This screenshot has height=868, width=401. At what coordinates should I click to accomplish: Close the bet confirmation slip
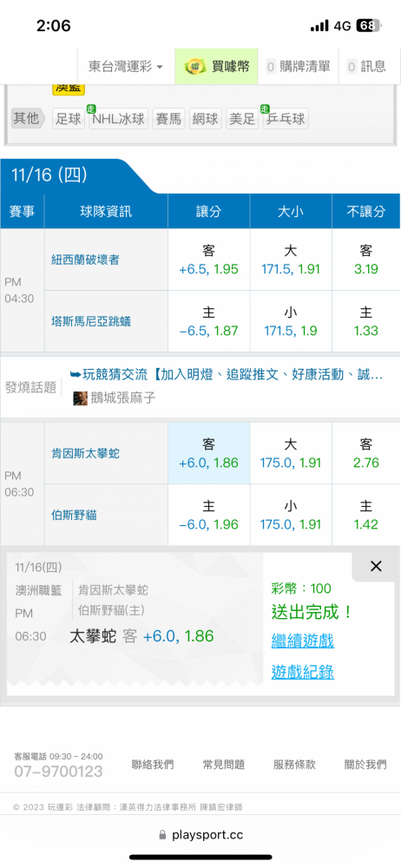pyautogui.click(x=376, y=566)
